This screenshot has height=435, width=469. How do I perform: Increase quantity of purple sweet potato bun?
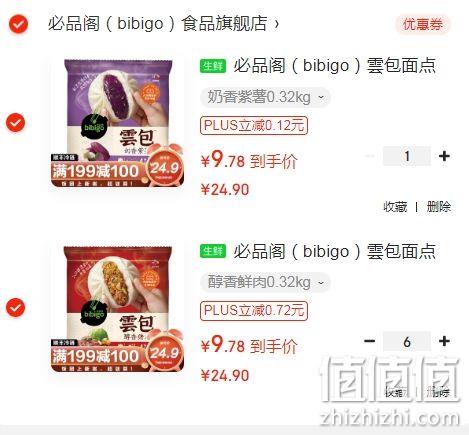pos(444,156)
